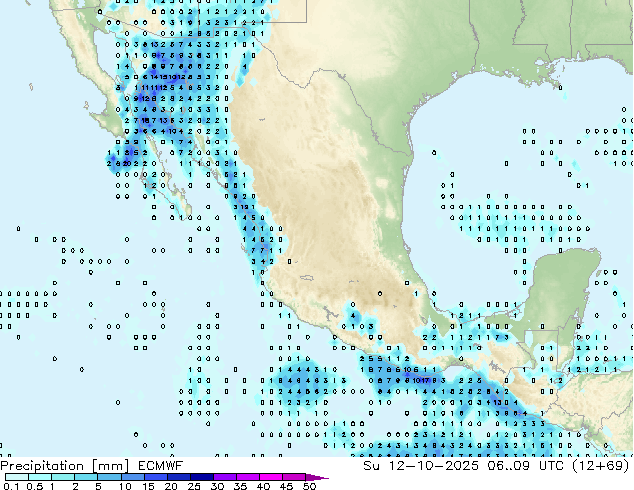634x490 pixels.
Task: Click the 1–2 mm legend color swatch
Action: (x=63, y=477)
